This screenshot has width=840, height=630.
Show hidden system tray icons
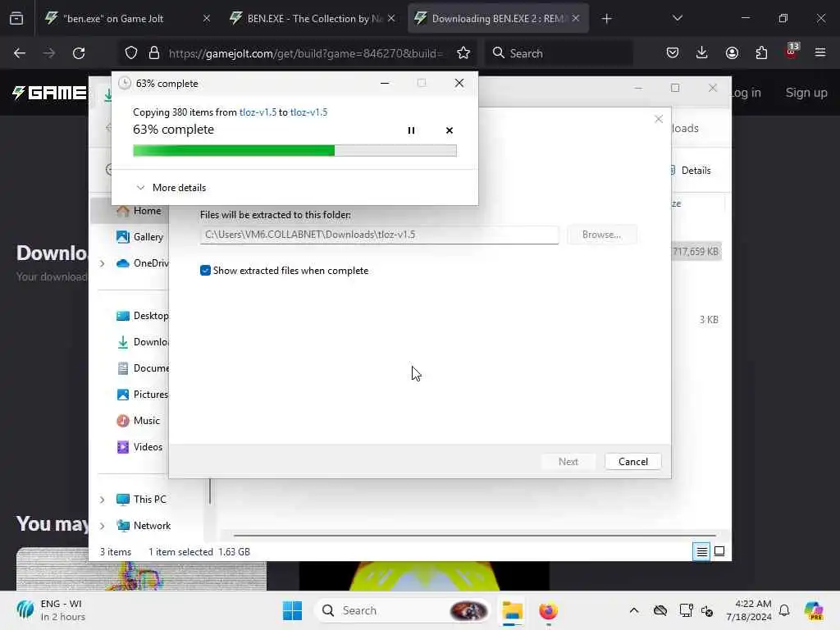634,610
